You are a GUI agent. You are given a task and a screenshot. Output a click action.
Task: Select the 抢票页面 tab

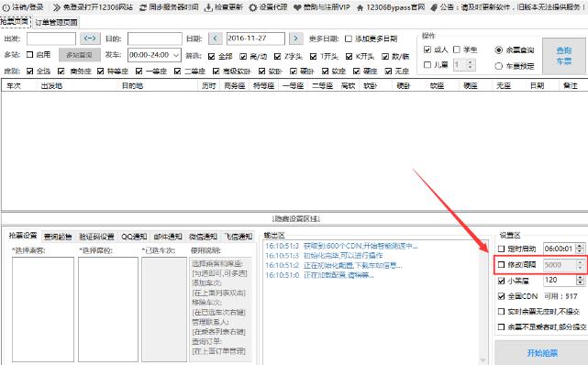pos(16,22)
